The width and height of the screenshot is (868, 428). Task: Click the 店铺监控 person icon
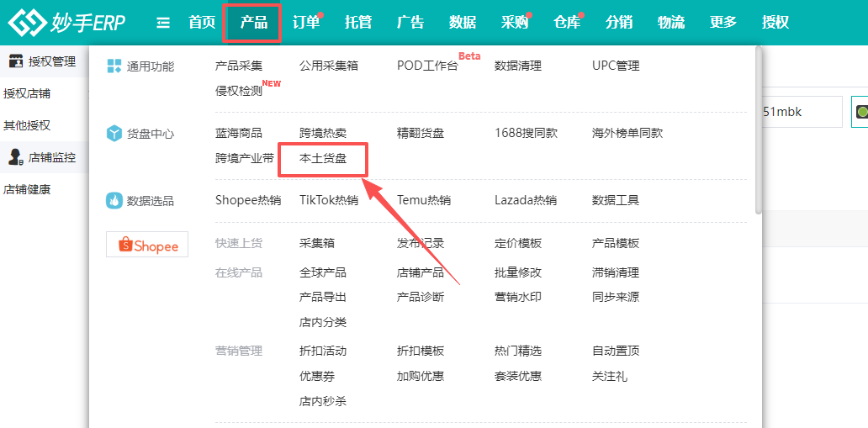click(15, 157)
